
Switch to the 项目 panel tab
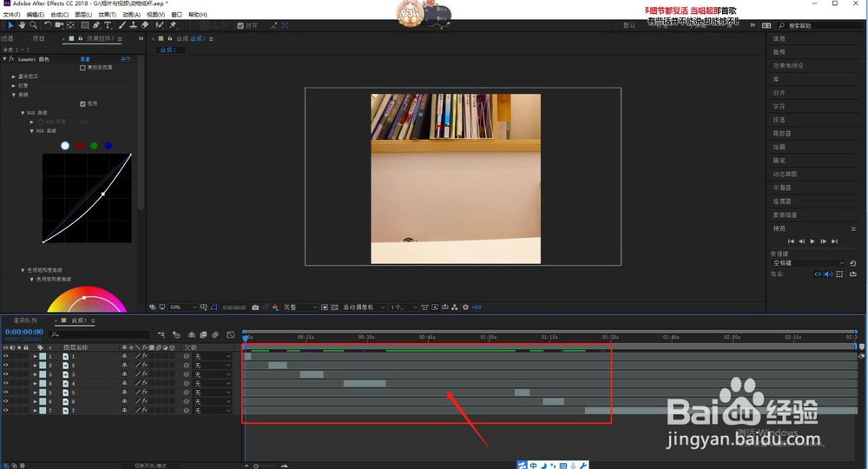point(38,39)
